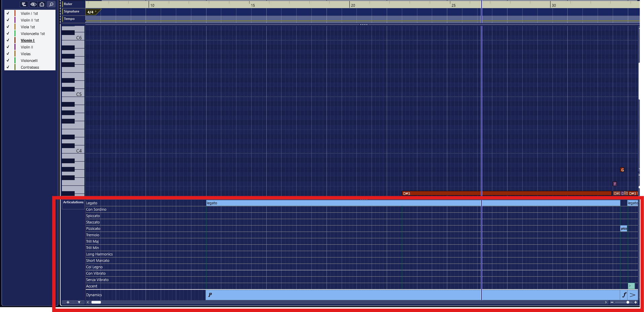Click the zoom in plus button
Screen dimensions: 644x312
coord(636,302)
